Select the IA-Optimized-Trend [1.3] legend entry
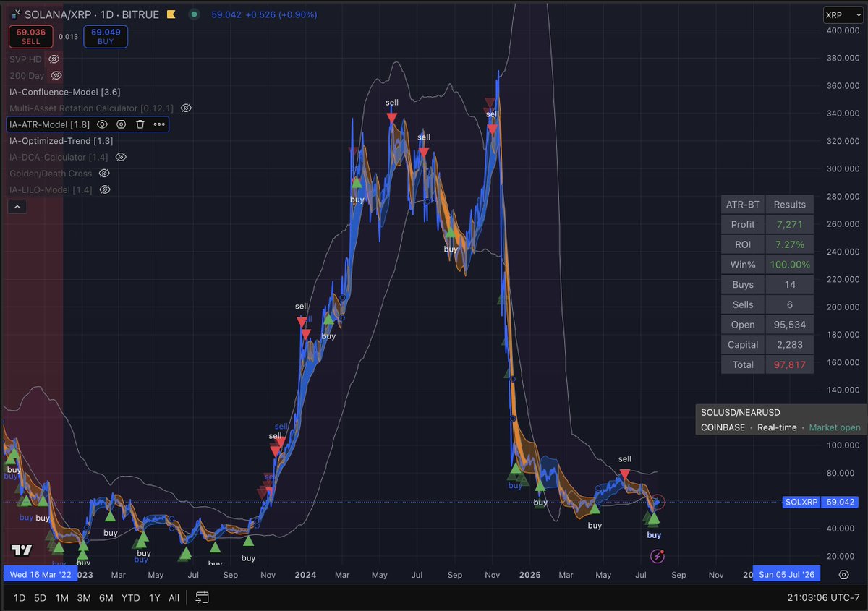The width and height of the screenshot is (868, 611). click(x=61, y=140)
